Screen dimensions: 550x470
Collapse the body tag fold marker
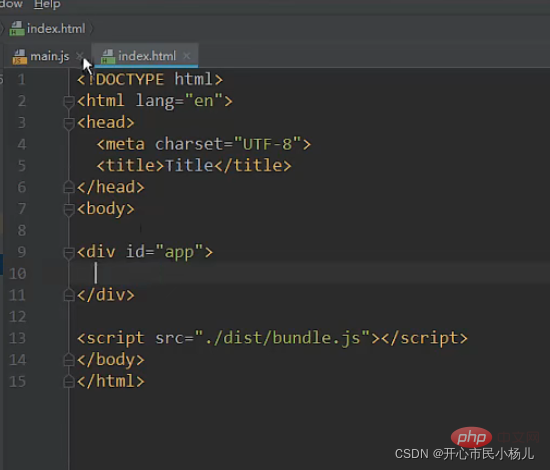coord(68,209)
